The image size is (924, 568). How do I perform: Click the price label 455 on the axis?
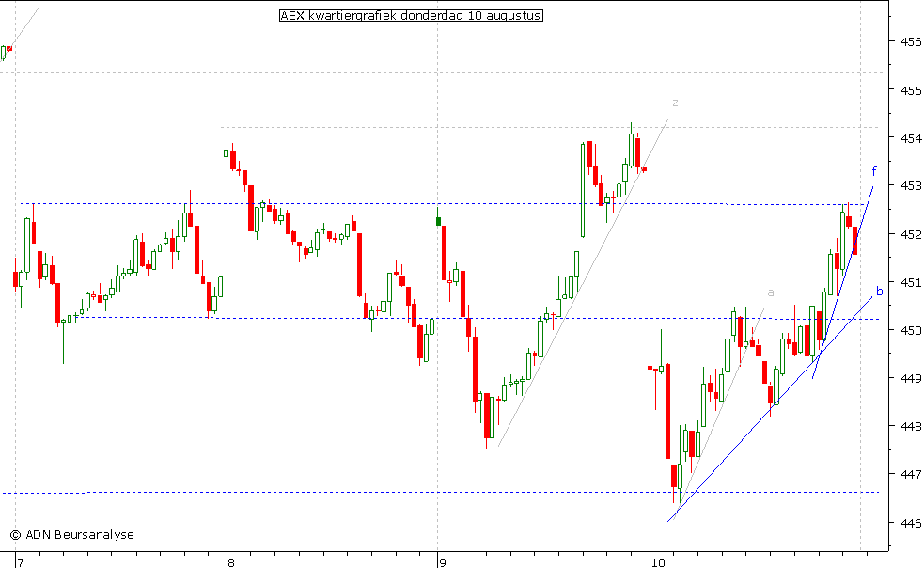click(x=911, y=91)
